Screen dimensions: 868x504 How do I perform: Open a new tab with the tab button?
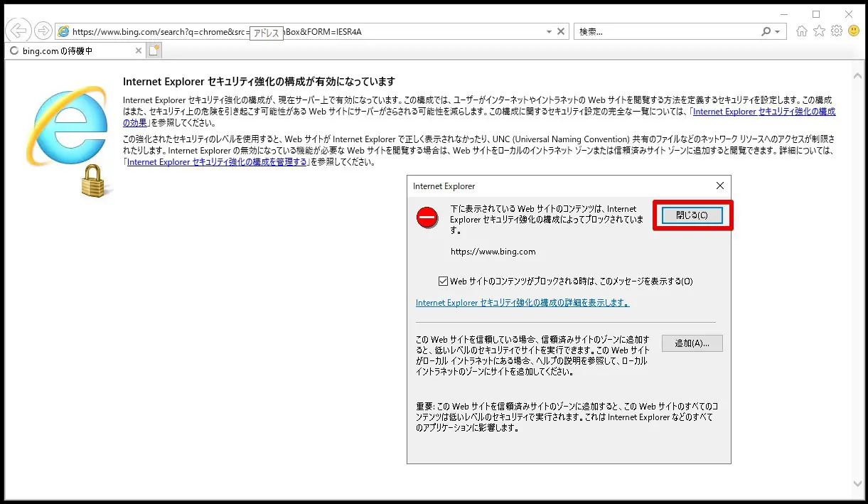154,50
